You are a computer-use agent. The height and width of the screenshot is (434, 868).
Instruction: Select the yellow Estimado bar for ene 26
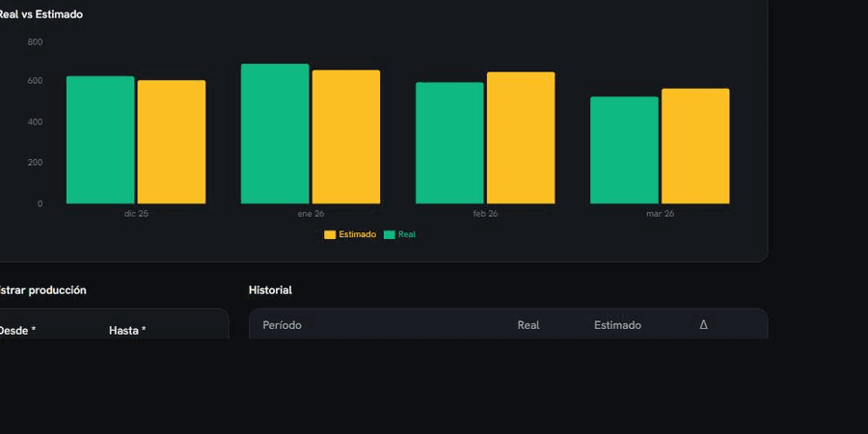click(x=346, y=137)
